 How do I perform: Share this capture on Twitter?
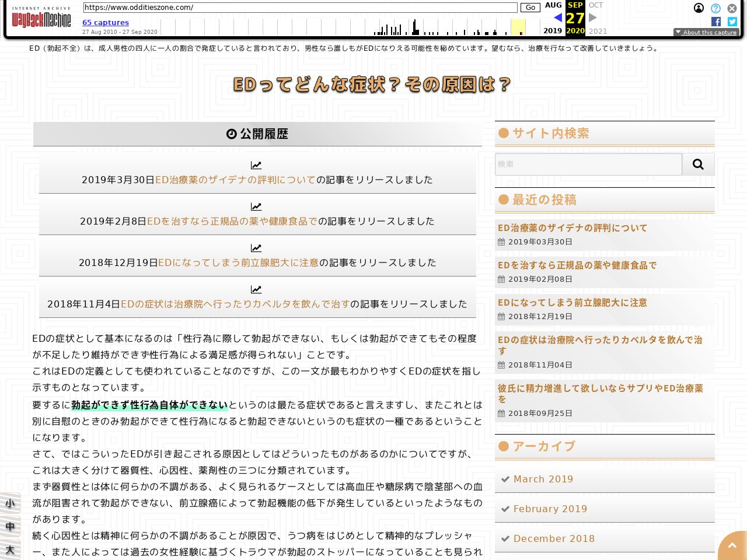click(732, 22)
